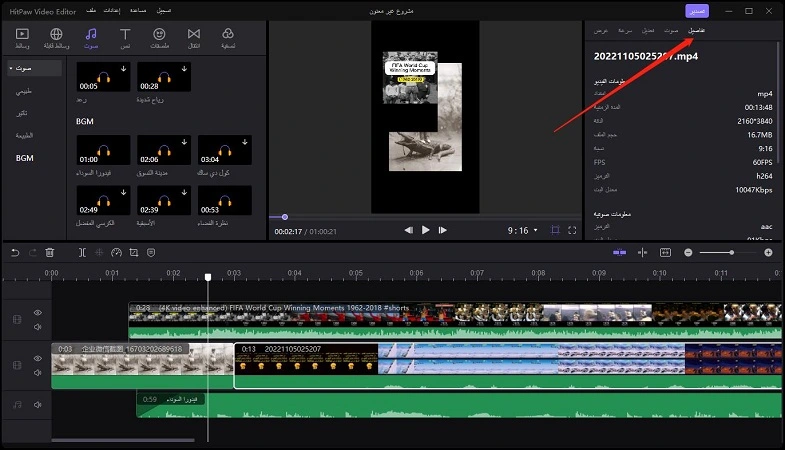This screenshot has height=450, width=785.
Task: Click the preview playback progress bar
Action: pyautogui.click(x=425, y=217)
